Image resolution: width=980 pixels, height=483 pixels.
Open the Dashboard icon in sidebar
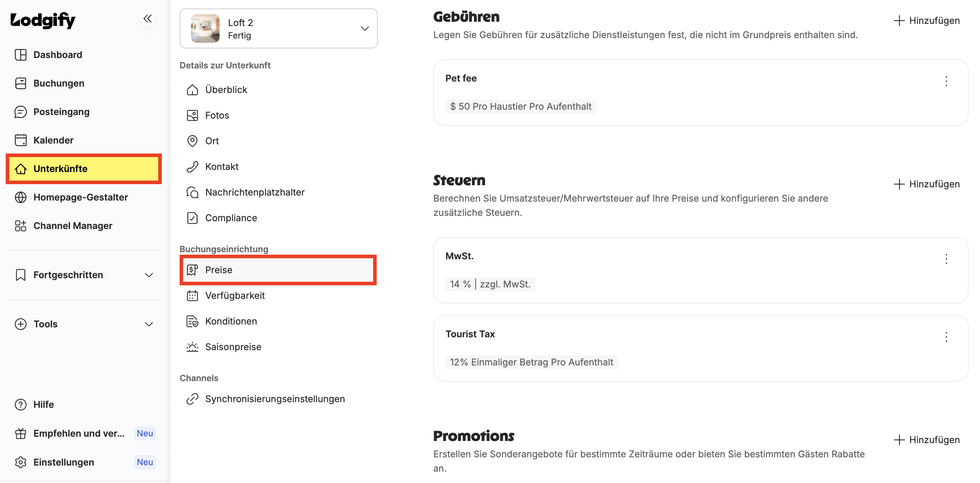tap(21, 55)
